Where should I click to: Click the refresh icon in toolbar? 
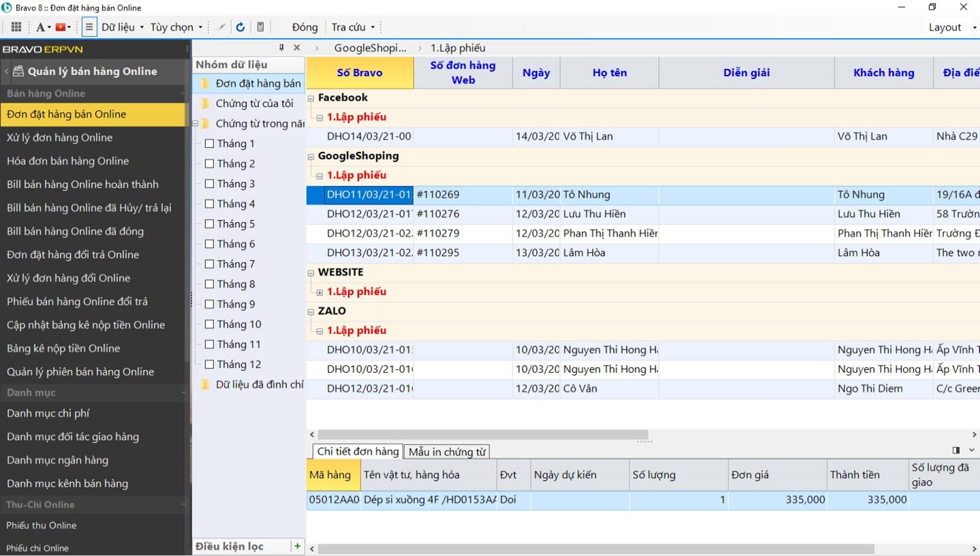coord(241,27)
